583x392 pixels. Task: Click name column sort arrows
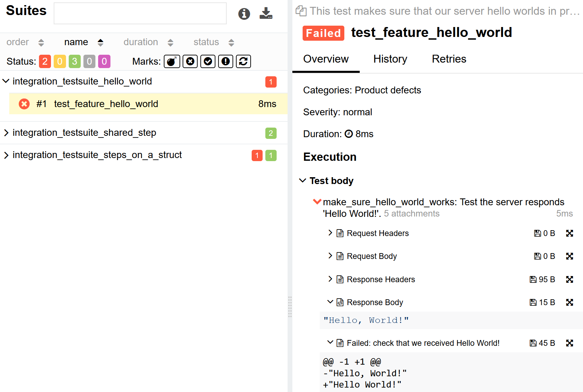pyautogui.click(x=100, y=42)
